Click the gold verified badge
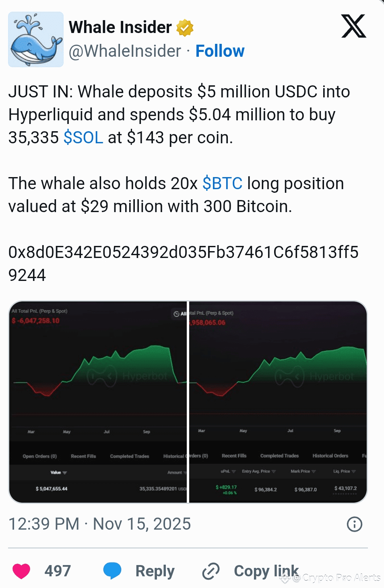 pyautogui.click(x=185, y=27)
